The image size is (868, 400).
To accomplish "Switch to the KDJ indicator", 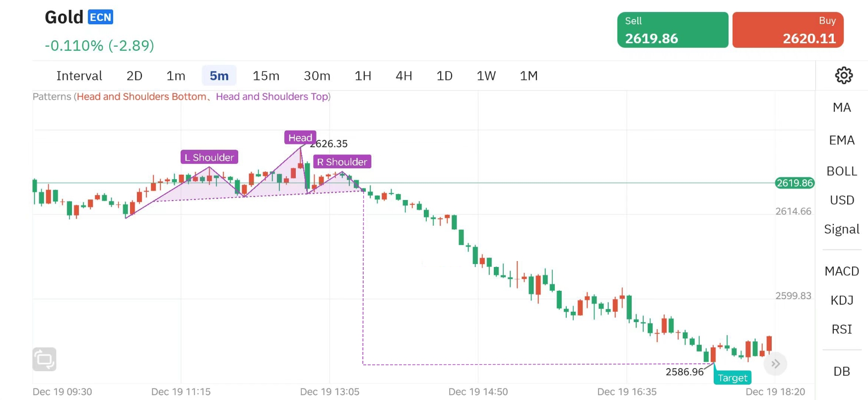I will coord(842,300).
